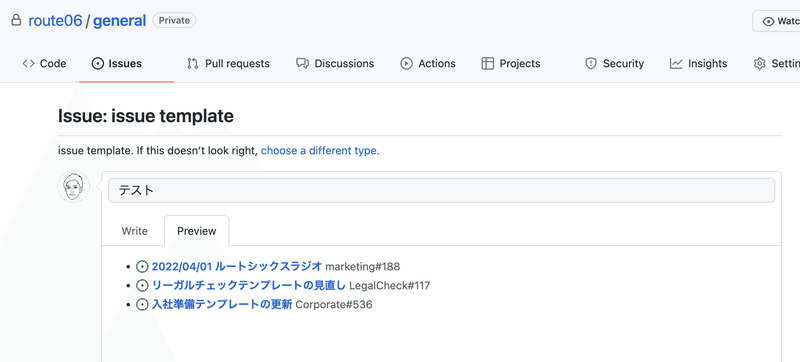Click the Code brackets icon
This screenshot has height=362, width=800.
click(29, 64)
